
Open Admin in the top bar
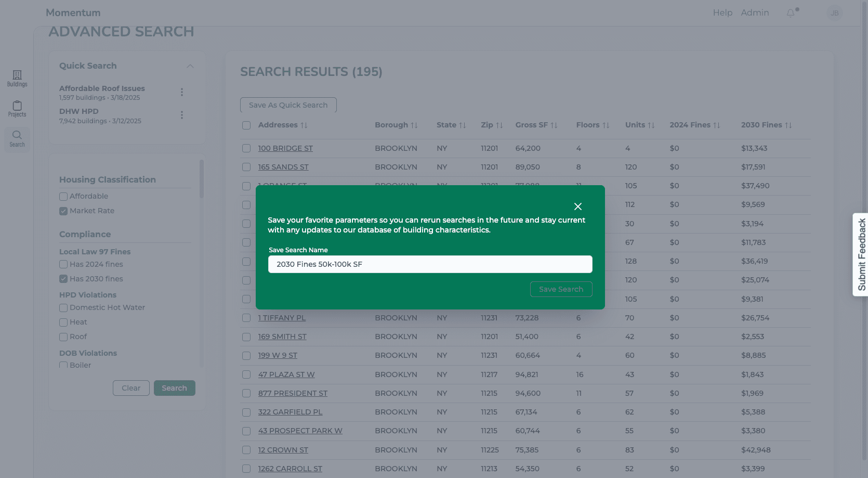click(755, 13)
